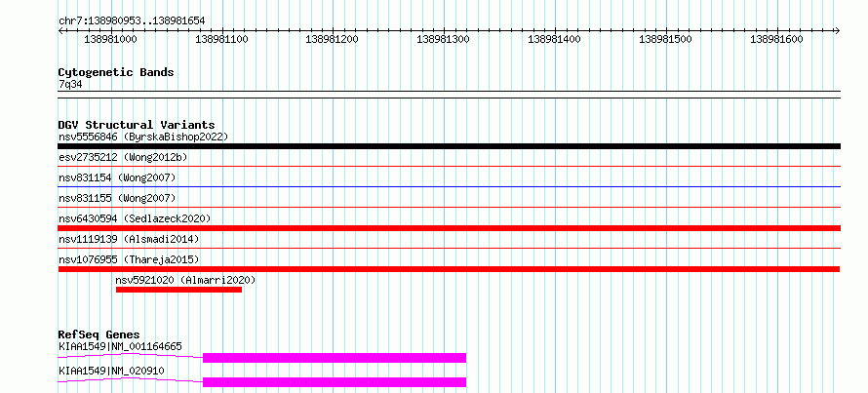Viewport: 868px width, 393px height.
Task: Click the magenta NM_001164665 exon block
Action: [x=335, y=358]
